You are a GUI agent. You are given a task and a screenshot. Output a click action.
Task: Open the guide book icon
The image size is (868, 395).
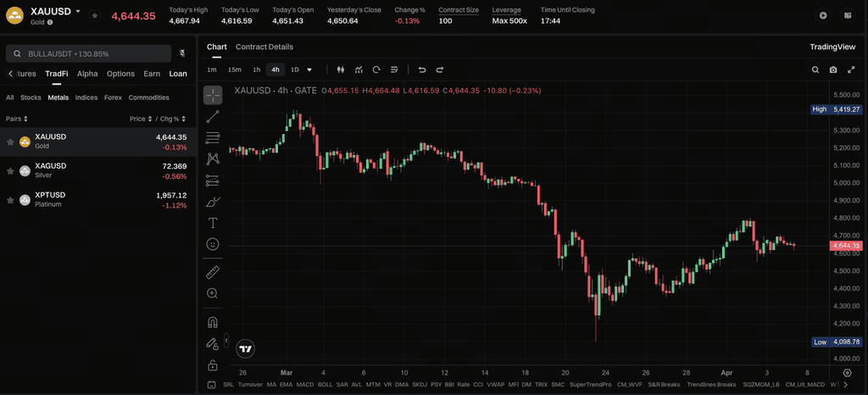pos(848,15)
